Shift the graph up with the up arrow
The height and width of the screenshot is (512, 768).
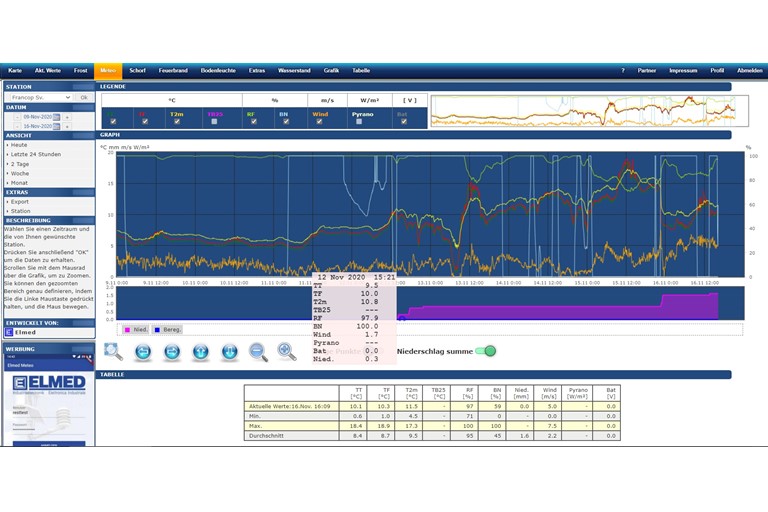pos(201,352)
